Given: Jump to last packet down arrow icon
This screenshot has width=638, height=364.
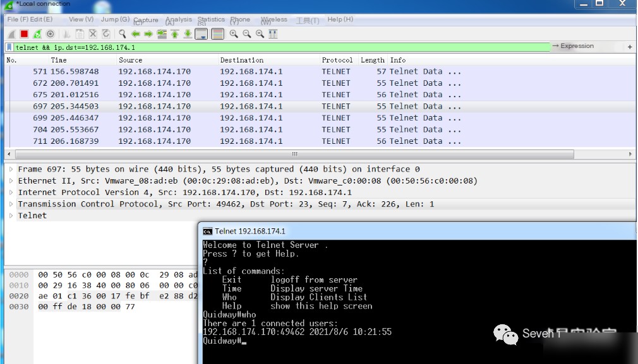Looking at the screenshot, I should pos(188,34).
